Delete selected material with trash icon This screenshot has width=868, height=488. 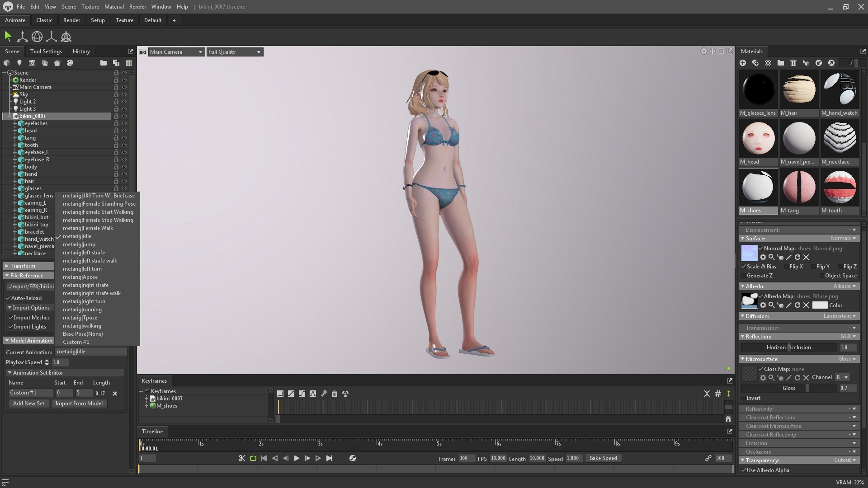[793, 63]
